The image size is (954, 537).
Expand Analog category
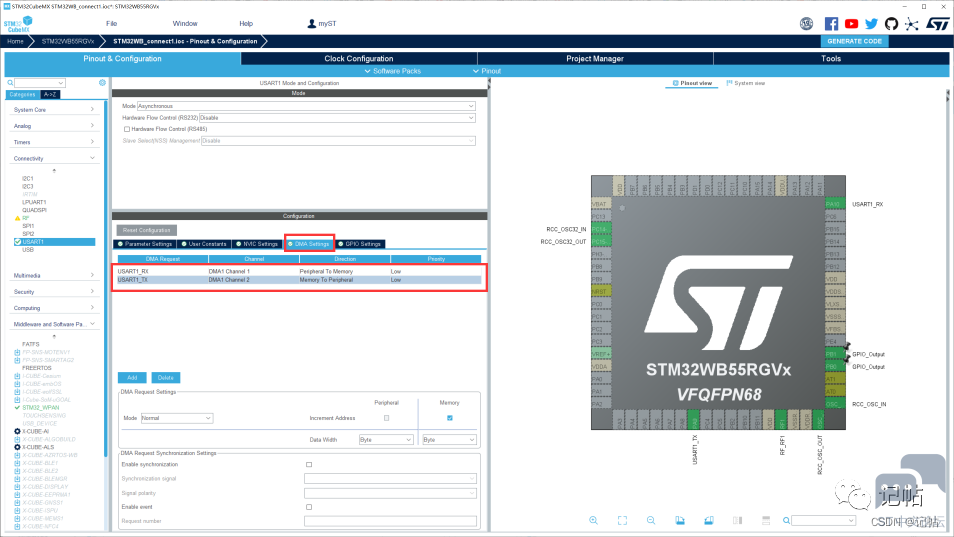54,126
